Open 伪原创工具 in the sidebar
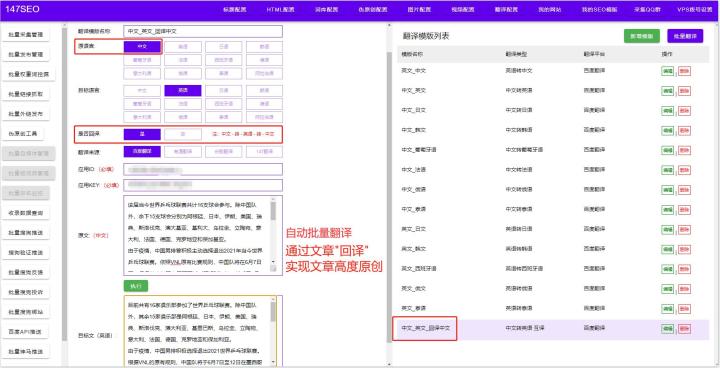 (x=23, y=134)
